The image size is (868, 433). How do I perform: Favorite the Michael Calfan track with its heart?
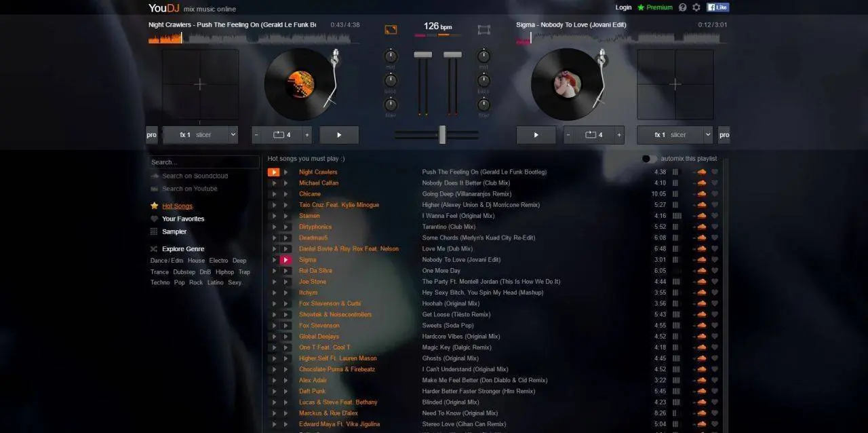point(715,183)
